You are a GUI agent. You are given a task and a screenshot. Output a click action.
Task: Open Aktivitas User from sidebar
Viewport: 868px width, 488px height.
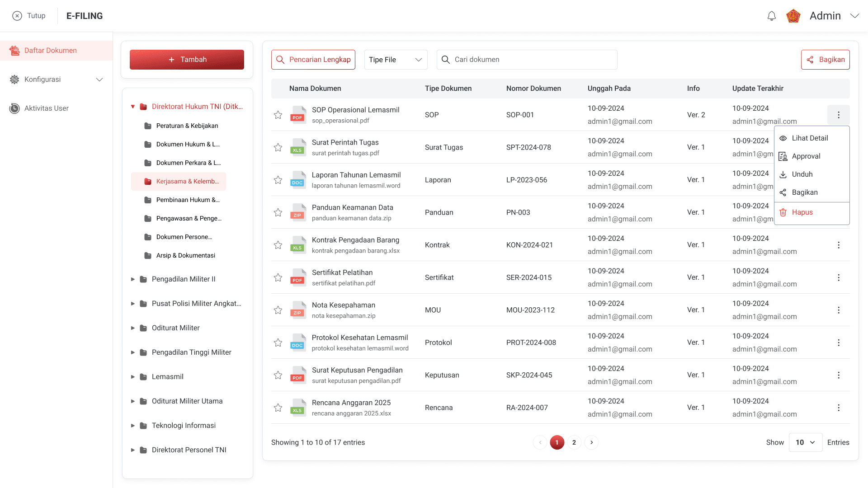pos(46,108)
